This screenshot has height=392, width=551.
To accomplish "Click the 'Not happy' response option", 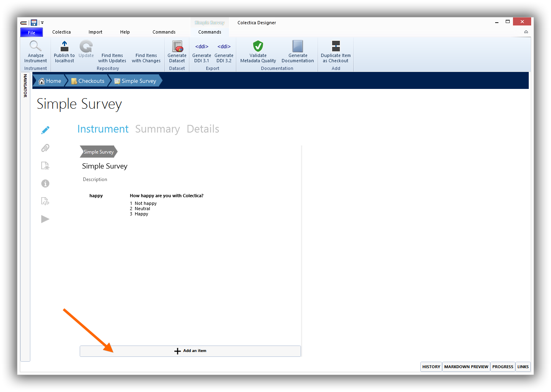I will coord(146,204).
